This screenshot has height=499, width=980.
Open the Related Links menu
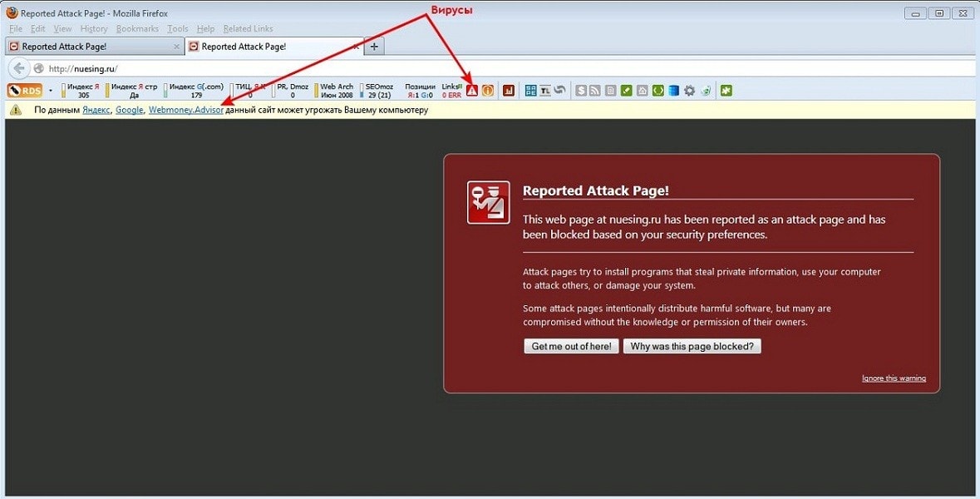point(249,29)
